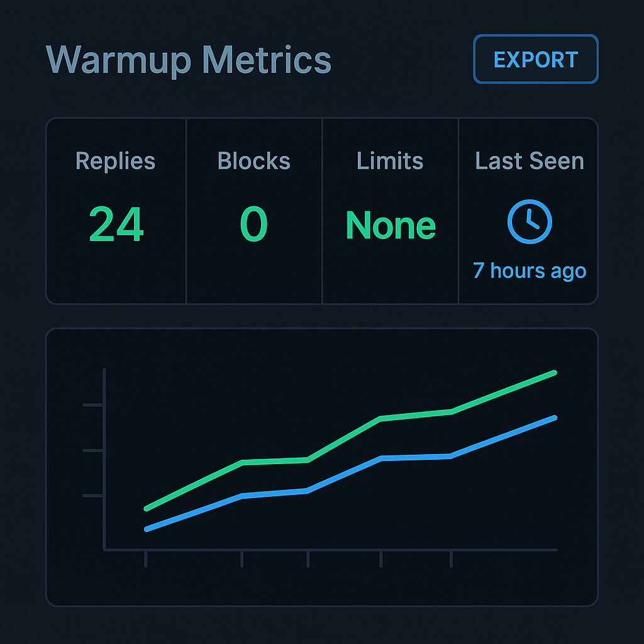Select the Warmup Metrics heading

tap(190, 60)
